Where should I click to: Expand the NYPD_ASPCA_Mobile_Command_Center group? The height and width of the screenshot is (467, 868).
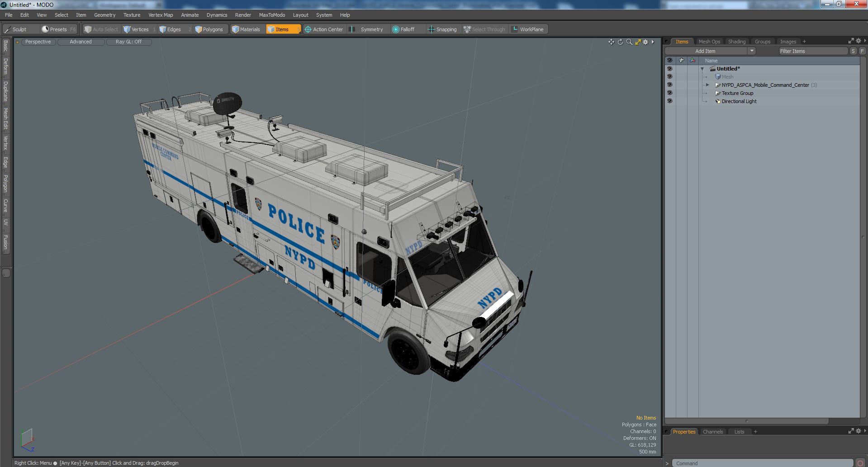coord(708,85)
